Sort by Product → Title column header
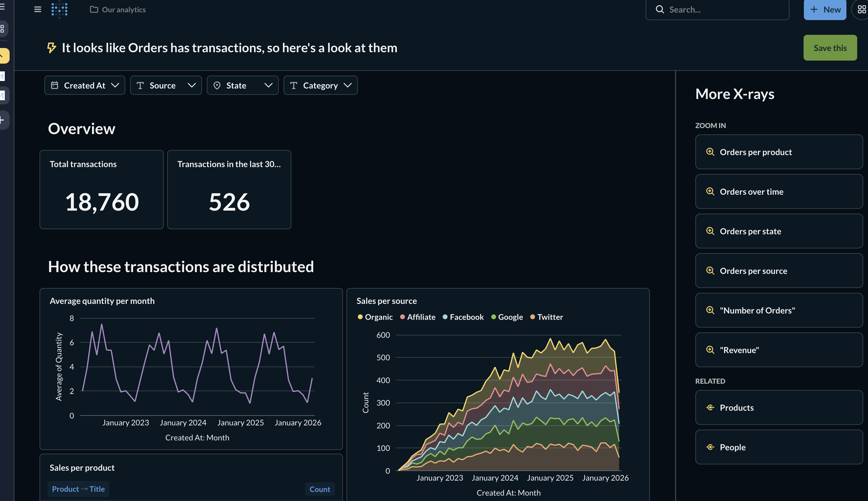Screen dimensions: 868x501 point(79,489)
